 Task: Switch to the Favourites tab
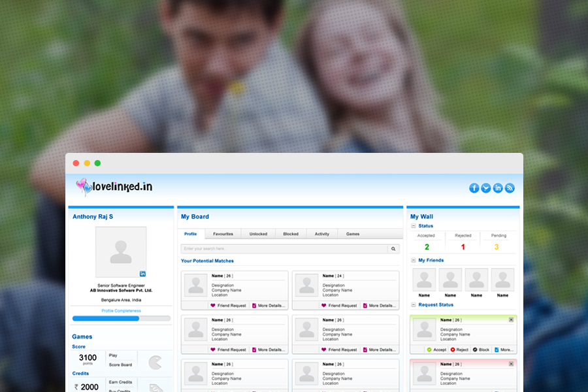point(223,234)
